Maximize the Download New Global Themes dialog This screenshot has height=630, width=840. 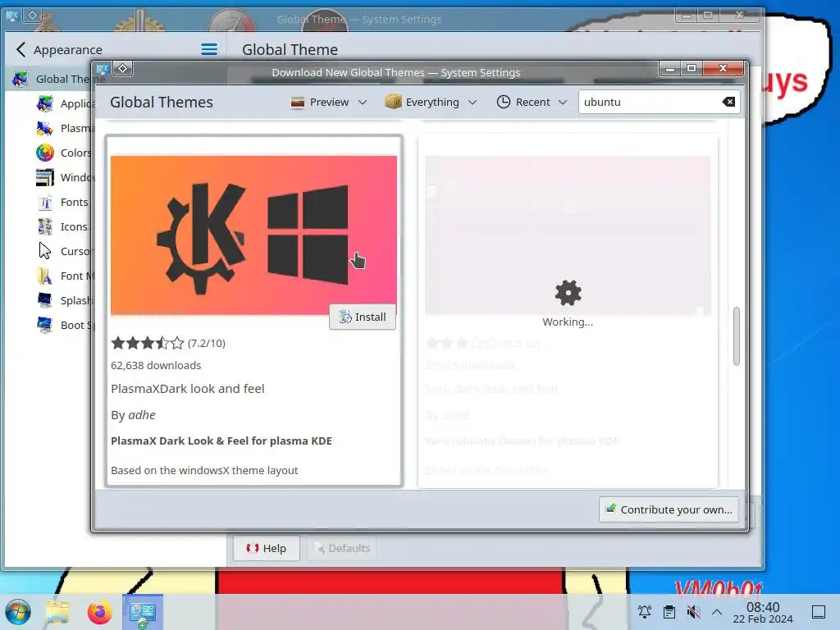692,68
